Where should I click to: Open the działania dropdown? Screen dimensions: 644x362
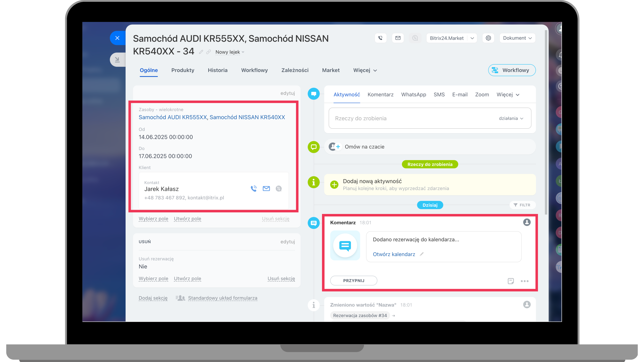511,118
